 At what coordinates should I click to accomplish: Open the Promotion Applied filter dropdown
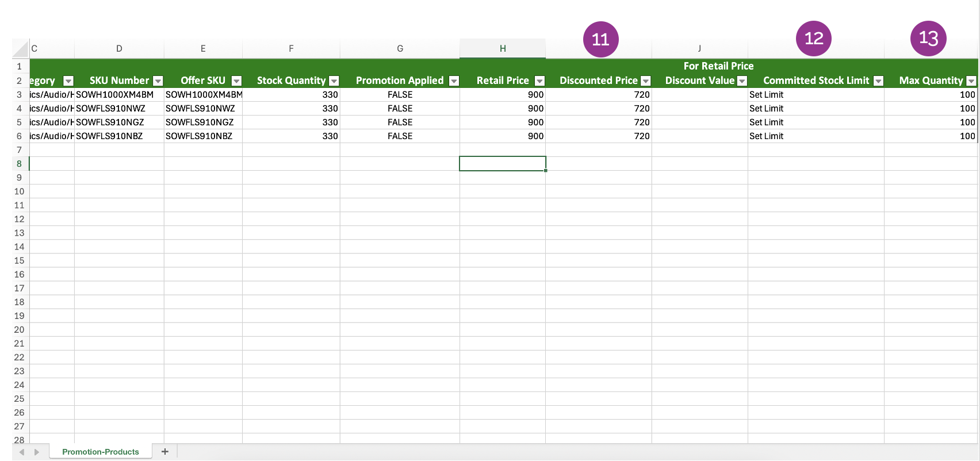pos(454,81)
